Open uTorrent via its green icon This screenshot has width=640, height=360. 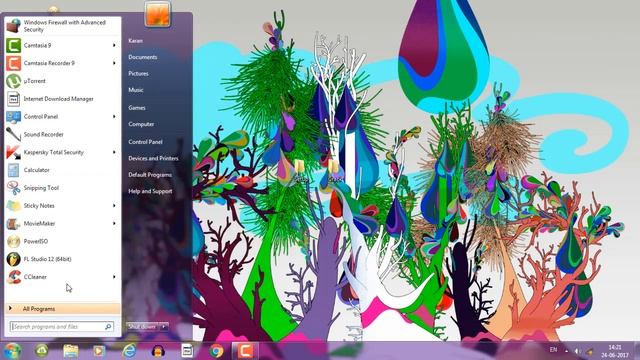(x=13, y=81)
